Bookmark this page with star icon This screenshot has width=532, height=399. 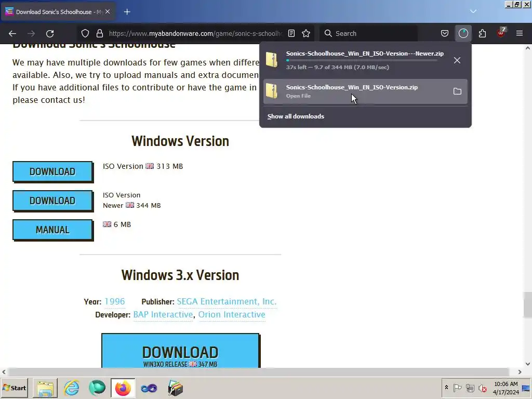306,33
